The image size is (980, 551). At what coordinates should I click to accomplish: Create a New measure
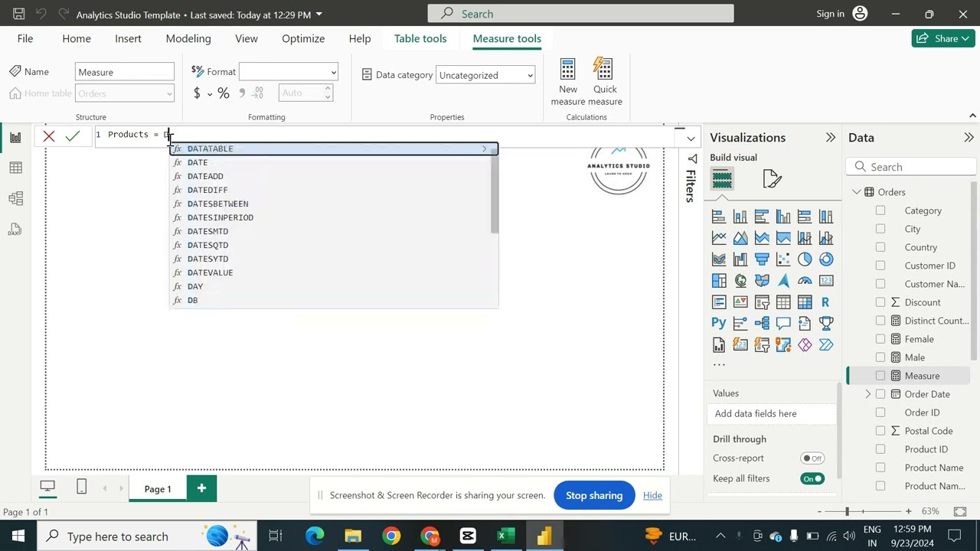(x=568, y=82)
